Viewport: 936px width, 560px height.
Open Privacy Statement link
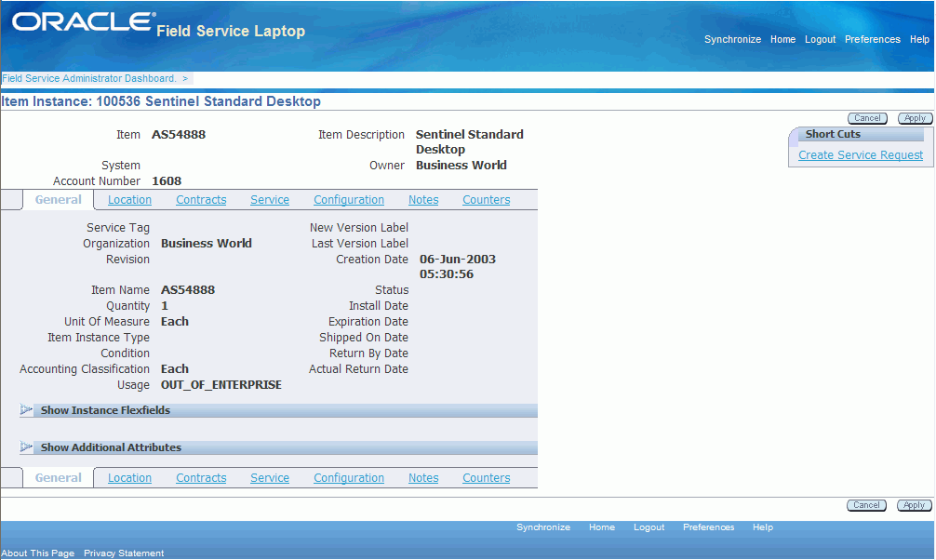[124, 553]
